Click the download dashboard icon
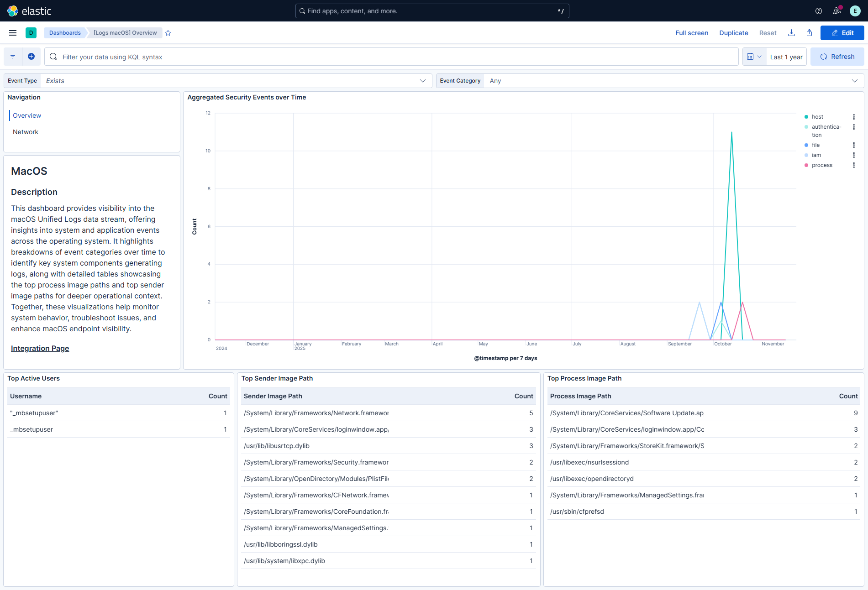Viewport: 868px width, 590px height. (x=791, y=32)
